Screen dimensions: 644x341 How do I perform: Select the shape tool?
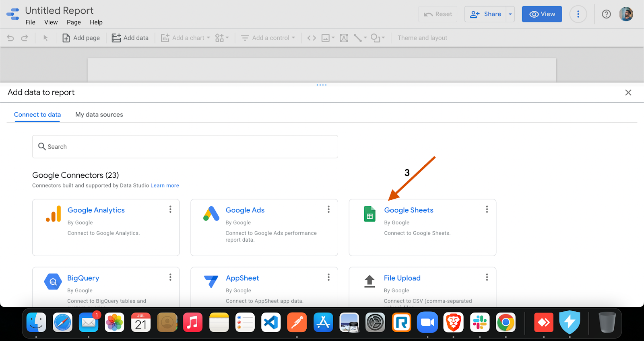(376, 38)
